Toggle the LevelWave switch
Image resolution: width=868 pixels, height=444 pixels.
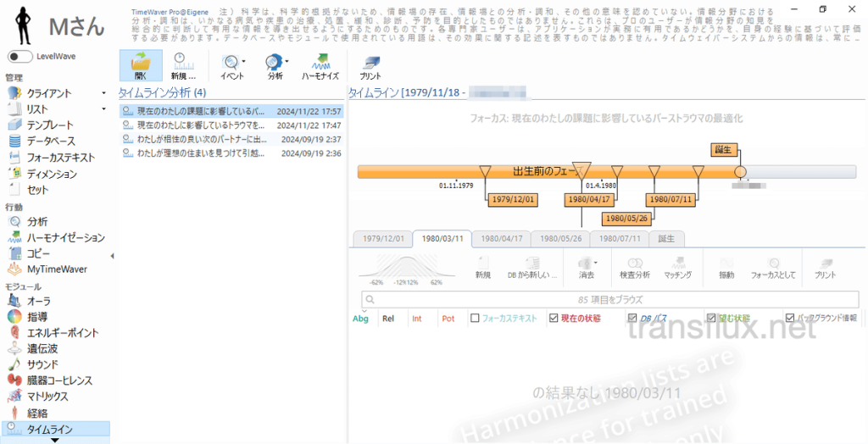point(20,57)
